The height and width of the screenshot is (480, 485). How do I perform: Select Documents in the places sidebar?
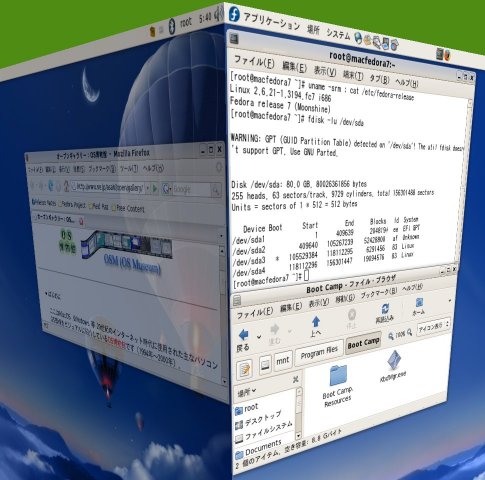[259, 449]
